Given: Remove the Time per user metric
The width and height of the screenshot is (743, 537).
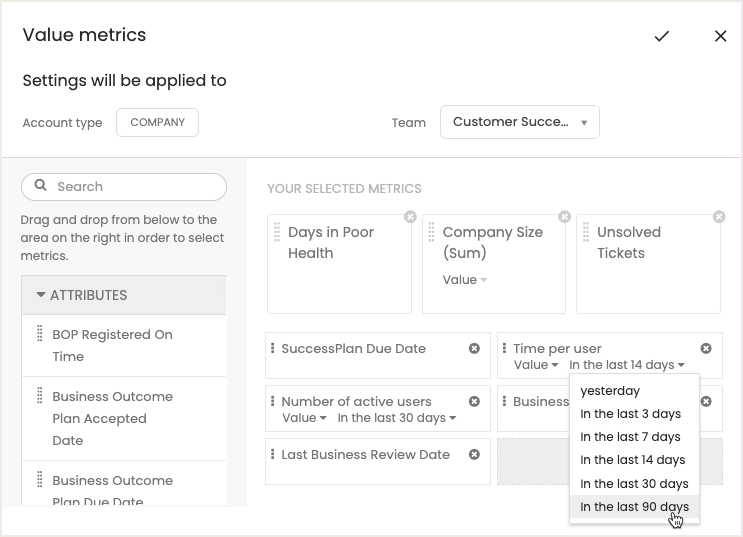Looking at the screenshot, I should tap(706, 349).
